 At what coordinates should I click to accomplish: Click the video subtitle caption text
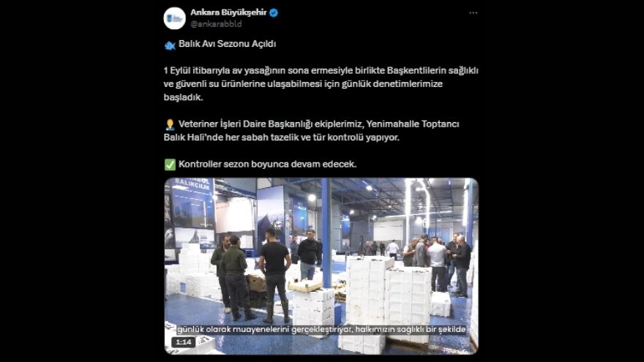pos(321,330)
